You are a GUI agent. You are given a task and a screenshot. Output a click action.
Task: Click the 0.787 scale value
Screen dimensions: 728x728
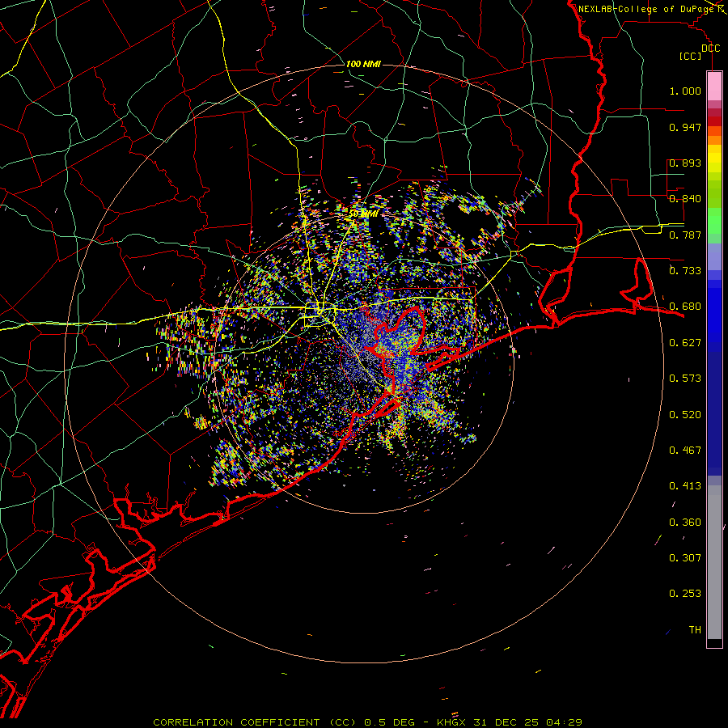click(x=685, y=235)
